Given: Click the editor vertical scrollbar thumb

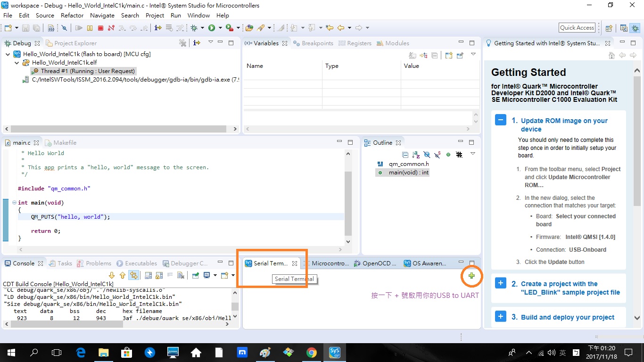Looking at the screenshot, I should click(348, 203).
